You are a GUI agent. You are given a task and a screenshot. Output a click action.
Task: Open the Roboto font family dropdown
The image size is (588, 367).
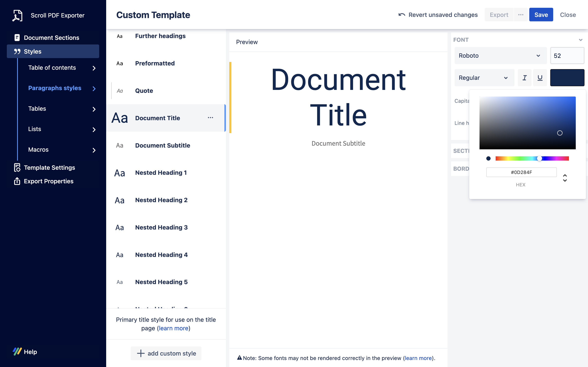pyautogui.click(x=500, y=56)
